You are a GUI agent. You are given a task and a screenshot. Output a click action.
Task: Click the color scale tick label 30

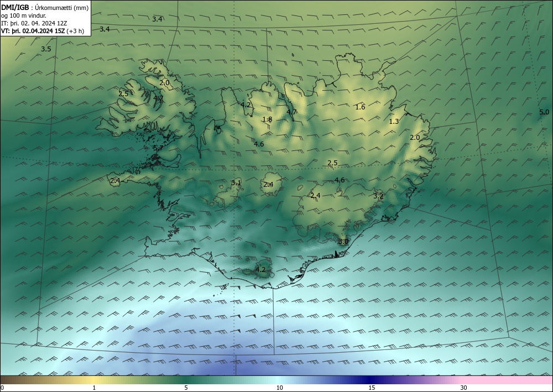coord(463,388)
